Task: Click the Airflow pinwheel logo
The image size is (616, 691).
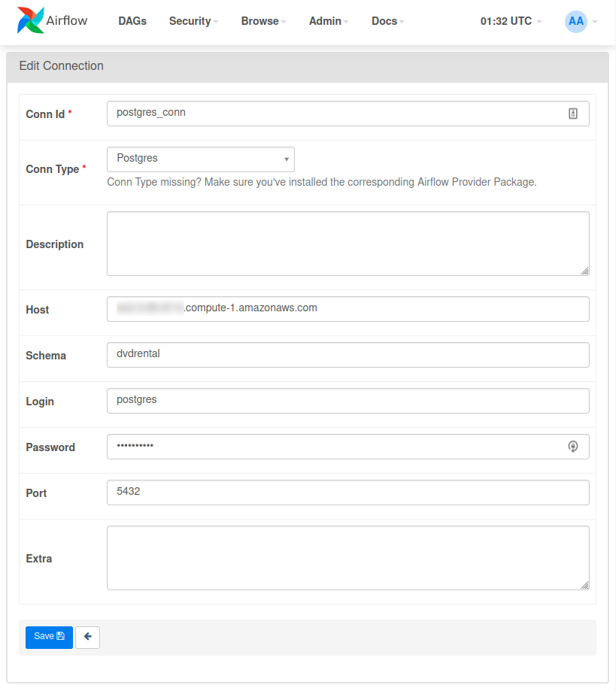Action: pyautogui.click(x=30, y=21)
